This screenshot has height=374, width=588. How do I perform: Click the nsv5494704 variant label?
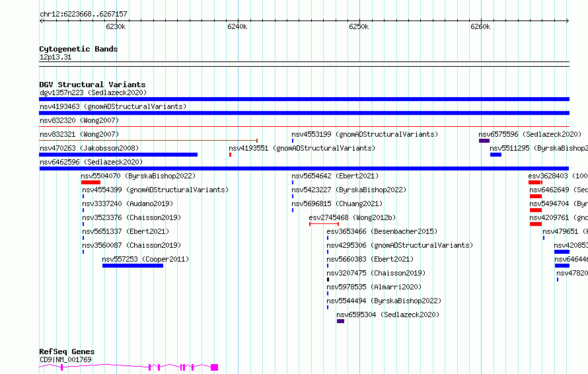tap(559, 204)
